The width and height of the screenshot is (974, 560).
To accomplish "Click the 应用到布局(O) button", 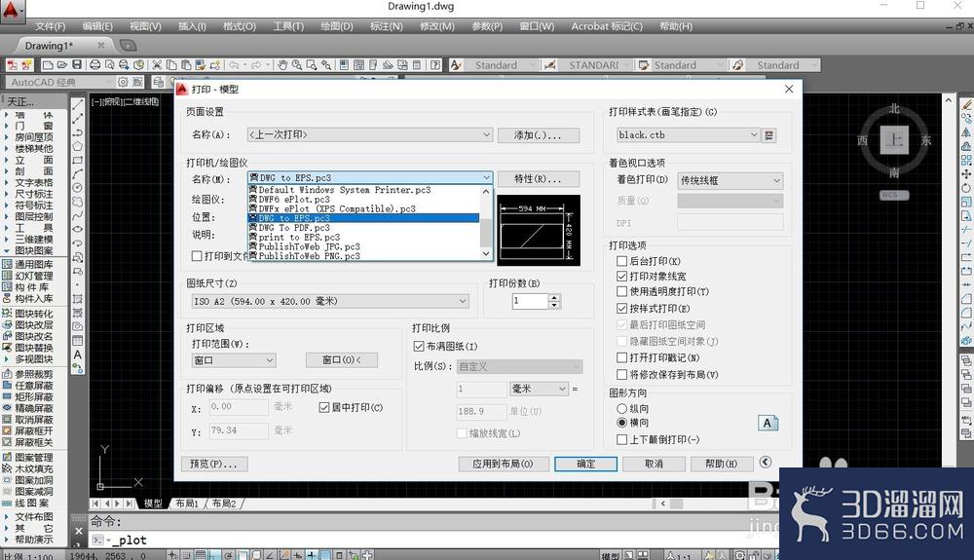I will pyautogui.click(x=504, y=464).
